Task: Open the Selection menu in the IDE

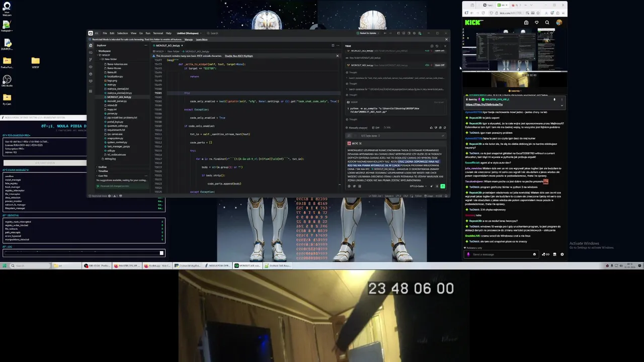Action: (x=122, y=33)
